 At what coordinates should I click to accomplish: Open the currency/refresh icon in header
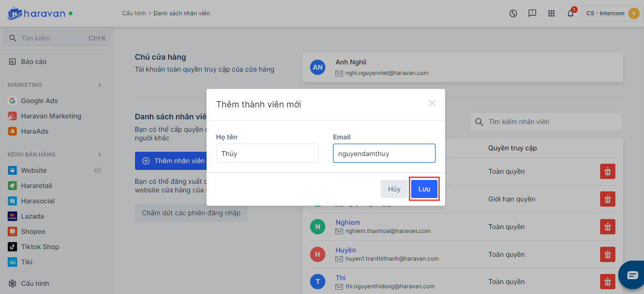(513, 13)
